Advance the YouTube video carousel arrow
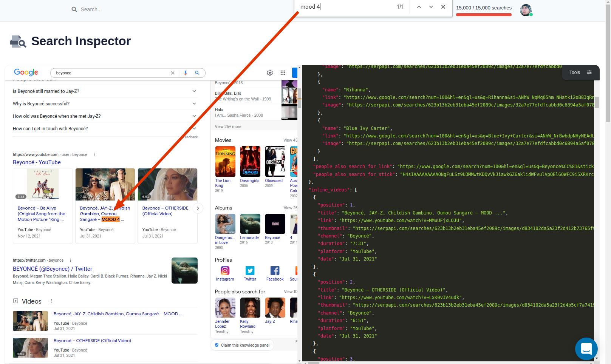Screen dimensions: 611x364 point(198,208)
